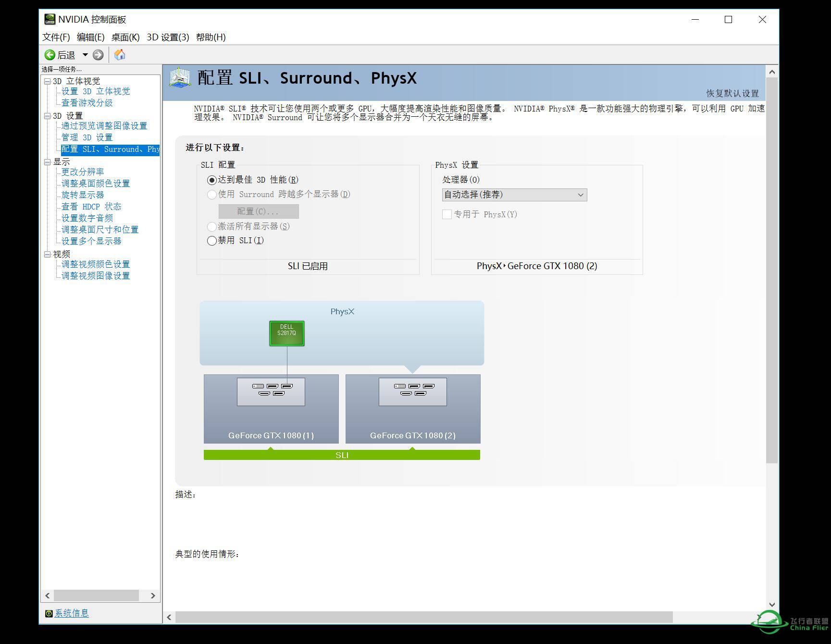Open 设置 3D 立体视觉 tree item
831x644 pixels.
[96, 91]
